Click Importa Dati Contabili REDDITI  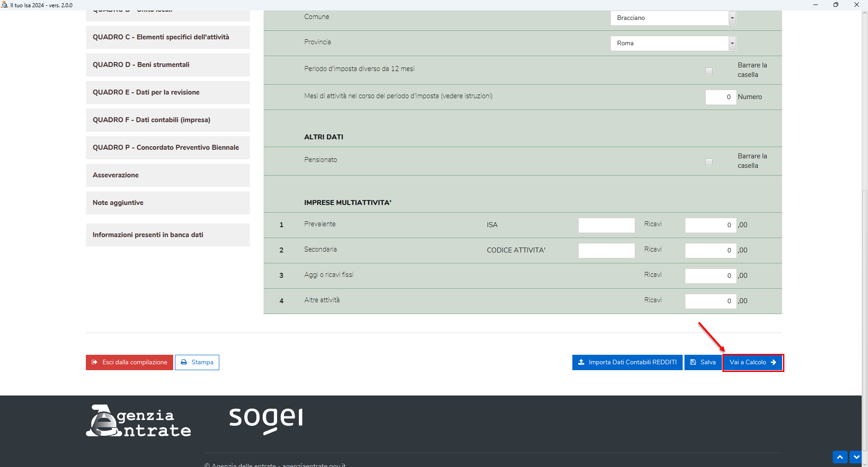(627, 362)
